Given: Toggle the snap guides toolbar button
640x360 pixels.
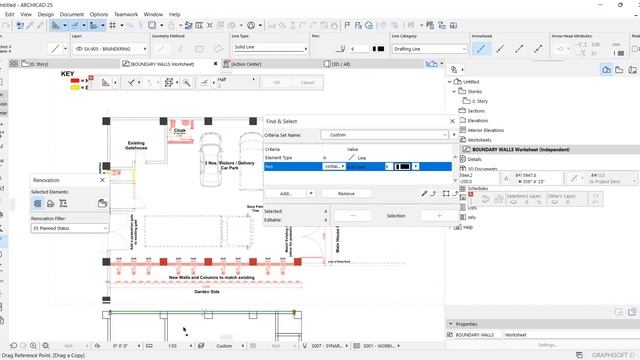Looking at the screenshot, I should coord(75,25).
